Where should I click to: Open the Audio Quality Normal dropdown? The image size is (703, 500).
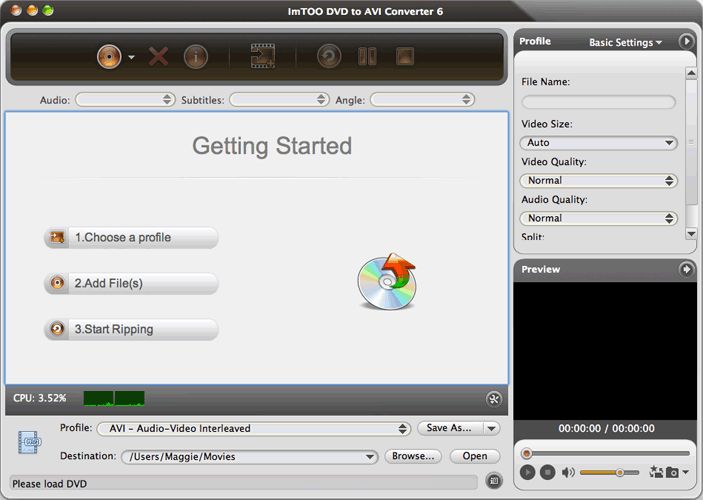click(x=599, y=218)
